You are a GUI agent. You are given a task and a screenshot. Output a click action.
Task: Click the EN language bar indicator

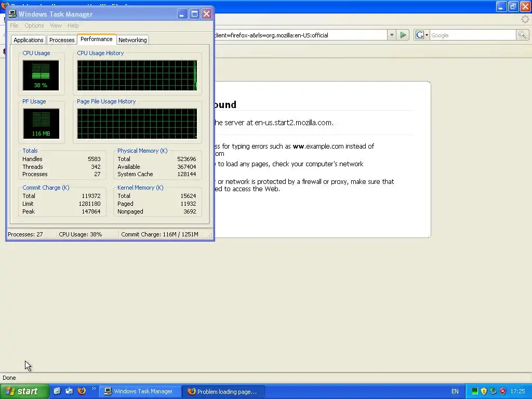pyautogui.click(x=455, y=392)
